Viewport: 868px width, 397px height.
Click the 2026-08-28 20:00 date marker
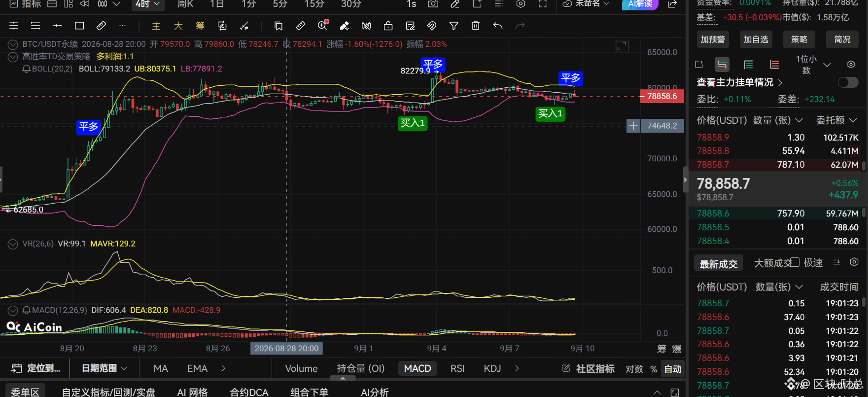(286, 348)
